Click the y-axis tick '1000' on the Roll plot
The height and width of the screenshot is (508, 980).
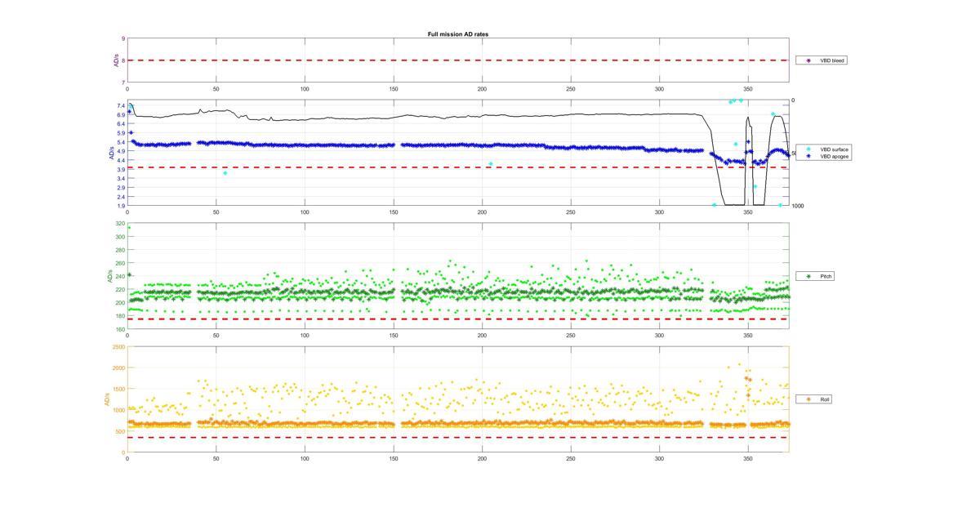(119, 410)
